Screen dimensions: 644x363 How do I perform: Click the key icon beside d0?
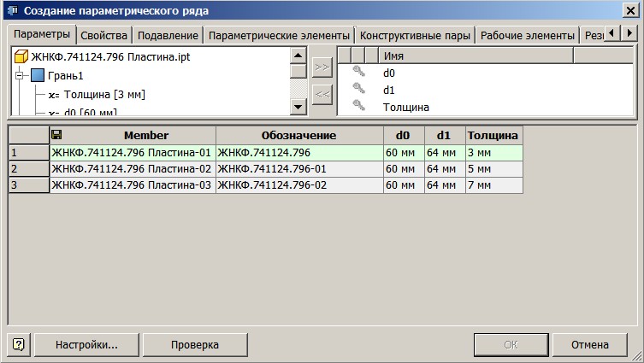[359, 73]
